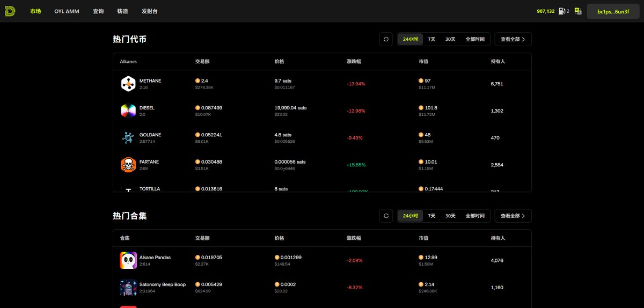Open wallet bc1ps...6un3f menu
Viewport: 644px width, 308px height.
[x=613, y=11]
